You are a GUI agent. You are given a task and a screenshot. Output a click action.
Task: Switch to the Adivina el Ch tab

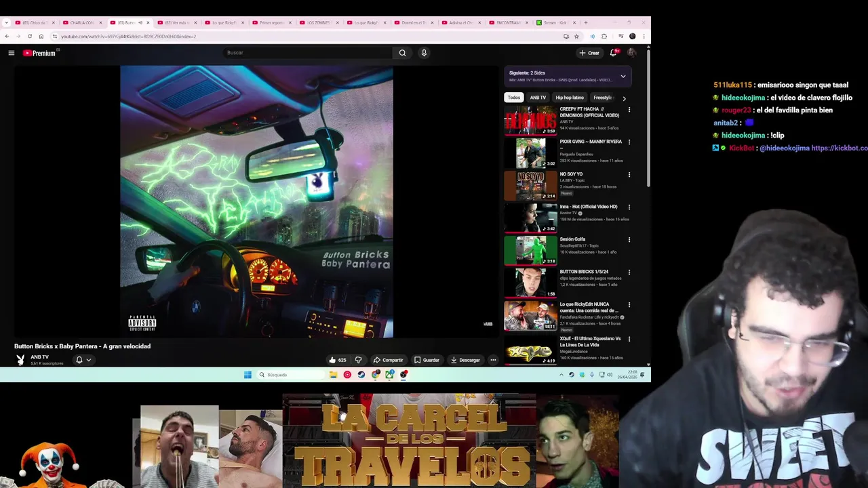point(461,22)
